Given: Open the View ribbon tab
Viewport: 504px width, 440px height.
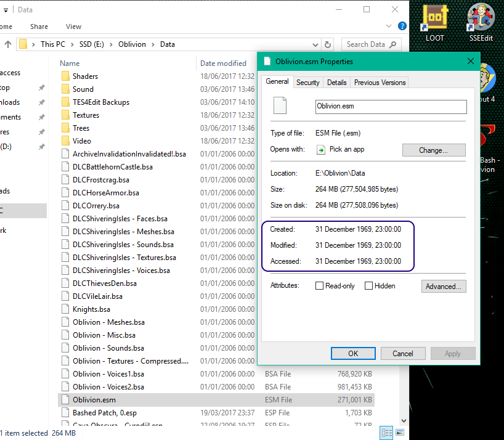Looking at the screenshot, I should (x=73, y=26).
